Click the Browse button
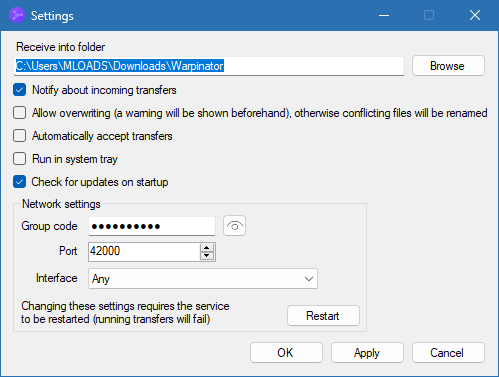This screenshot has width=499, height=377. pos(448,66)
